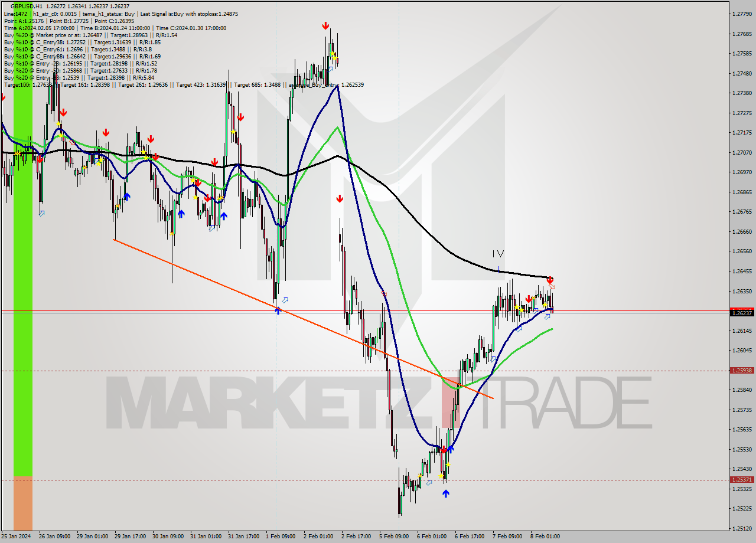Click the '30 Jan 09:00' time axis label
756x543 pixels.
(167, 537)
